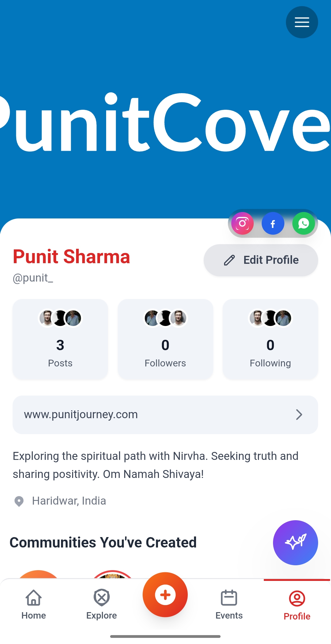Open the first created community thumbnail
This screenshot has width=331, height=644.
coord(38,574)
